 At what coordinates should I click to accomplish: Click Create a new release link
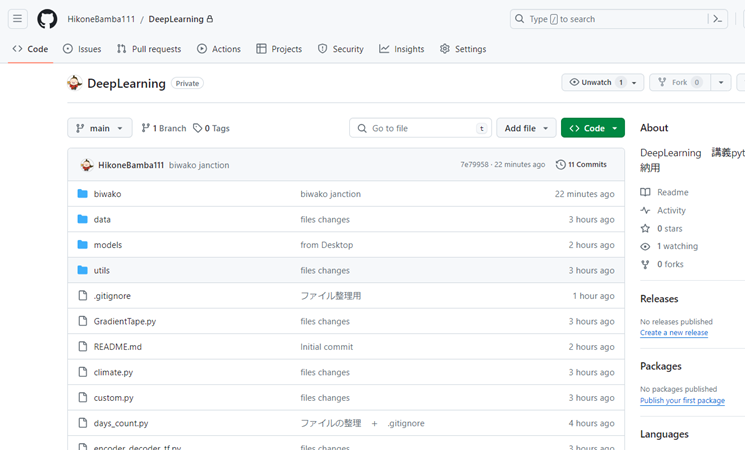(x=674, y=332)
